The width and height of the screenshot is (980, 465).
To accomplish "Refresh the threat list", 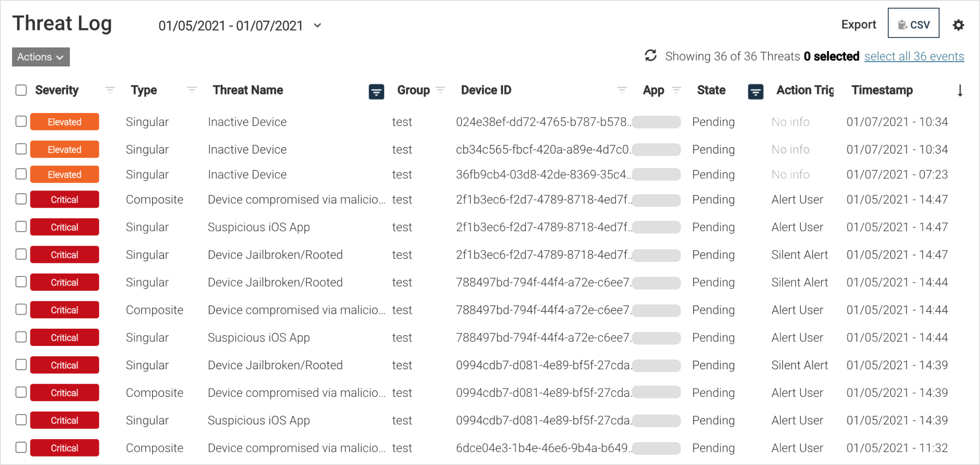I will 651,56.
